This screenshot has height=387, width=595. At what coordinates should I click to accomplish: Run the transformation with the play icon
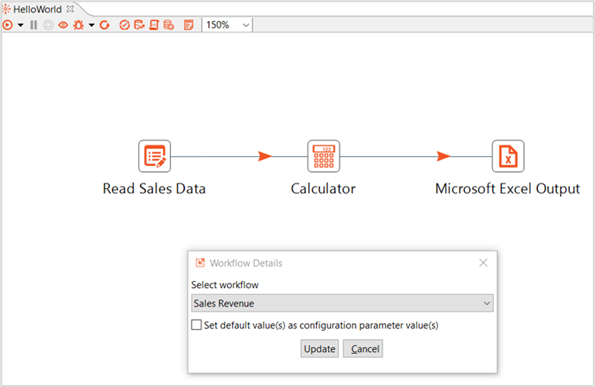(x=8, y=25)
